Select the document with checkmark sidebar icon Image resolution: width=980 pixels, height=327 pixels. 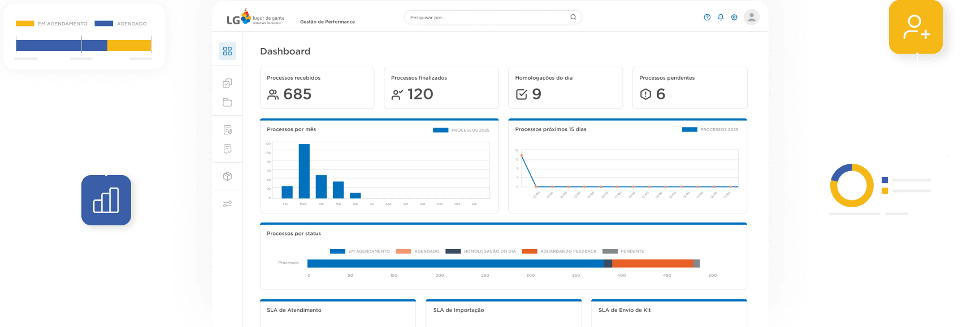pos(227,149)
